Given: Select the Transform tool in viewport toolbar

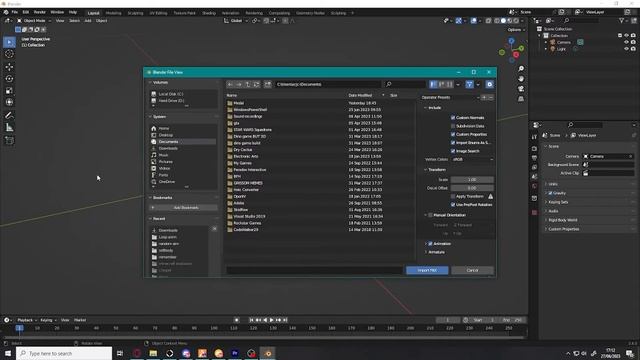Looking at the screenshot, I should click(9, 102).
